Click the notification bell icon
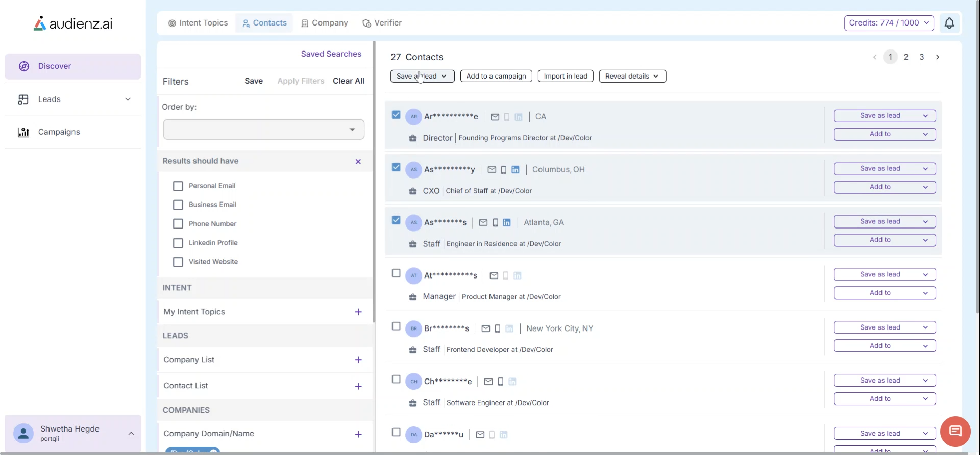 click(949, 23)
